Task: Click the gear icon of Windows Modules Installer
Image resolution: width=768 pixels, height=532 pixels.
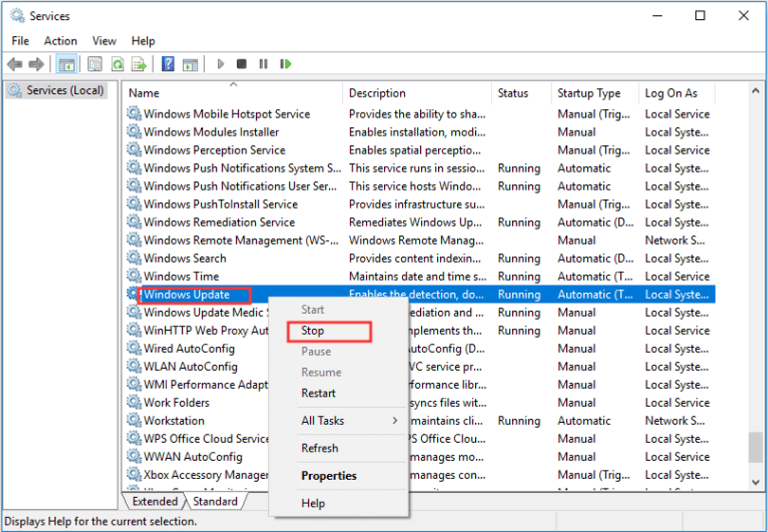Action: click(134, 131)
